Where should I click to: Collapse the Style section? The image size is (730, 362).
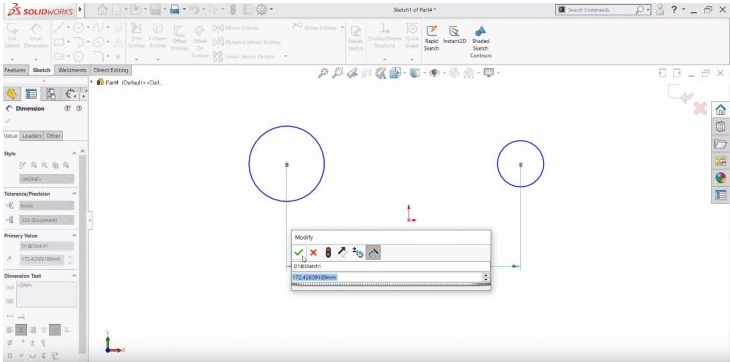coord(74,154)
